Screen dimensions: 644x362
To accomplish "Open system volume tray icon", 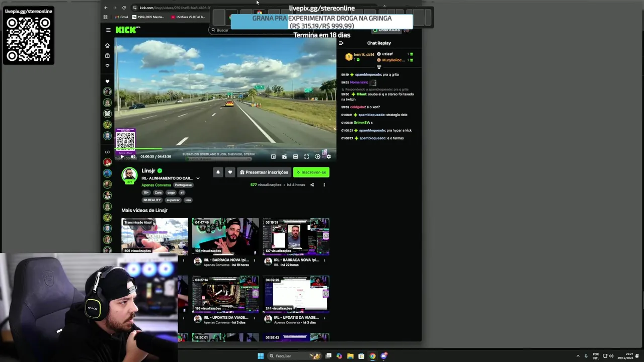I will pyautogui.click(x=611, y=356).
